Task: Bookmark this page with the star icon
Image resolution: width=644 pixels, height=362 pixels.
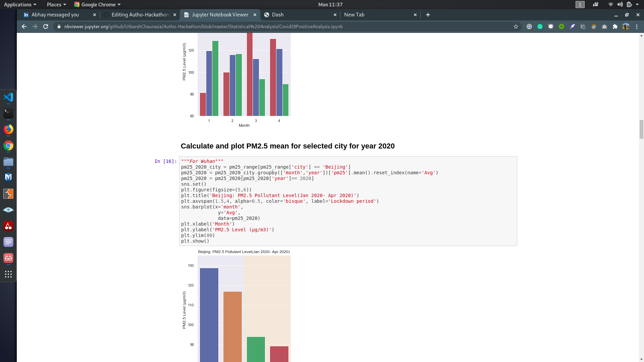Action: pyautogui.click(x=516, y=26)
